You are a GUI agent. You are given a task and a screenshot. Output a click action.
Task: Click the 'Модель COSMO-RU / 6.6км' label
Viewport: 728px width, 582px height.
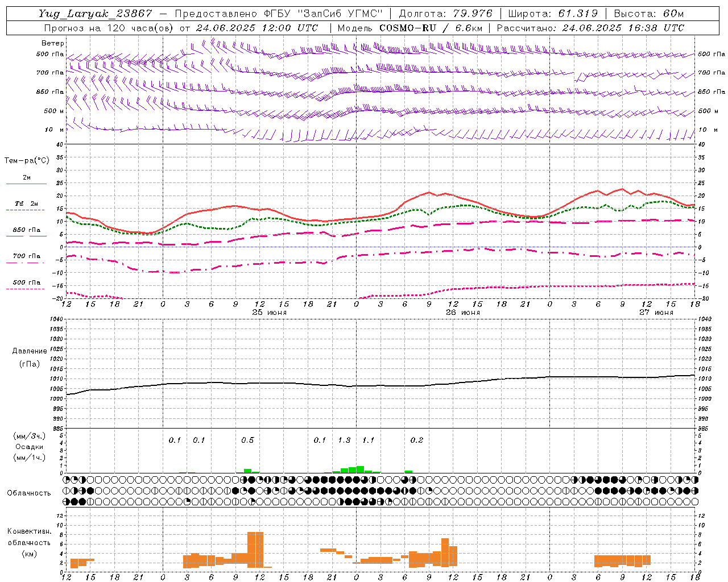(x=409, y=28)
